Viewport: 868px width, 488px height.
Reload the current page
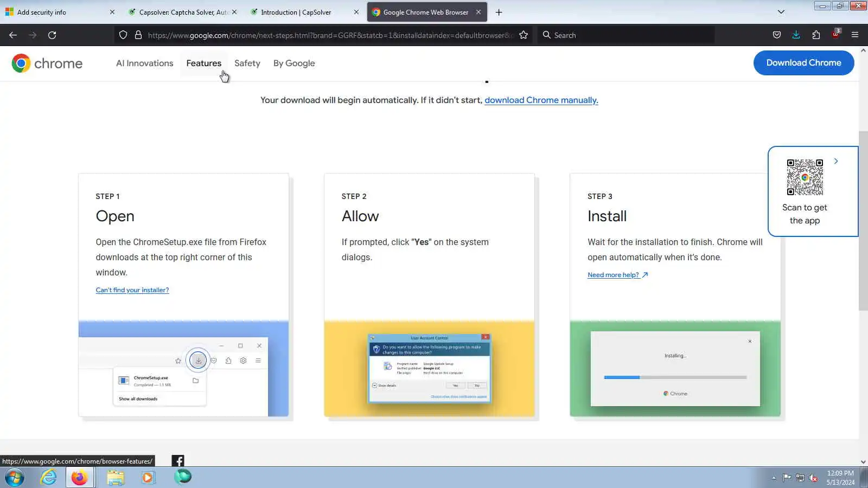click(x=52, y=35)
